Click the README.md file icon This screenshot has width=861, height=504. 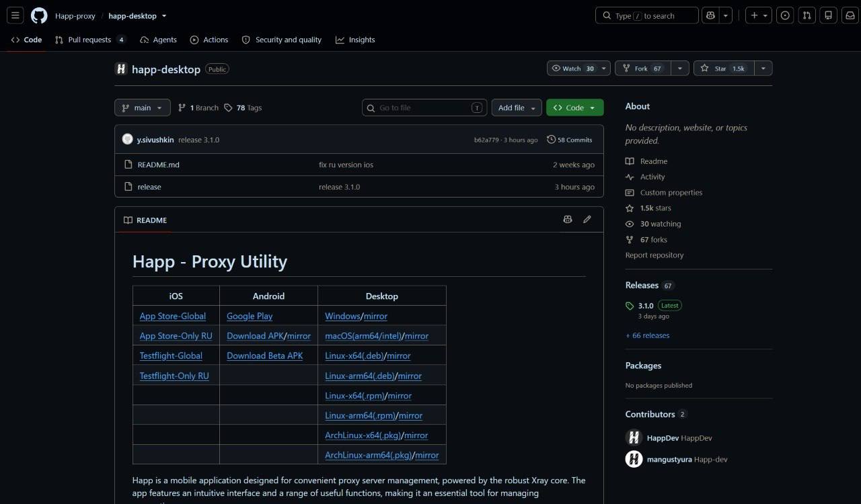click(x=129, y=165)
